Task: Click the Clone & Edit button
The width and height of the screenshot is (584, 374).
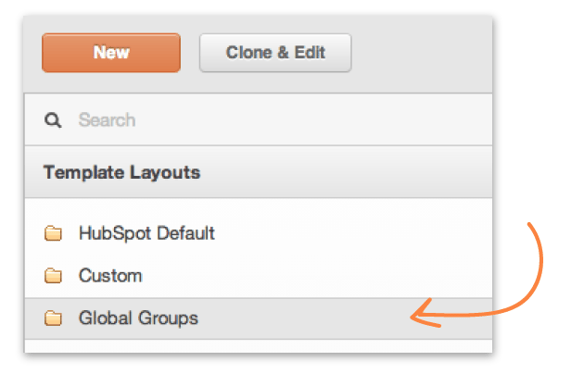Action: [275, 53]
